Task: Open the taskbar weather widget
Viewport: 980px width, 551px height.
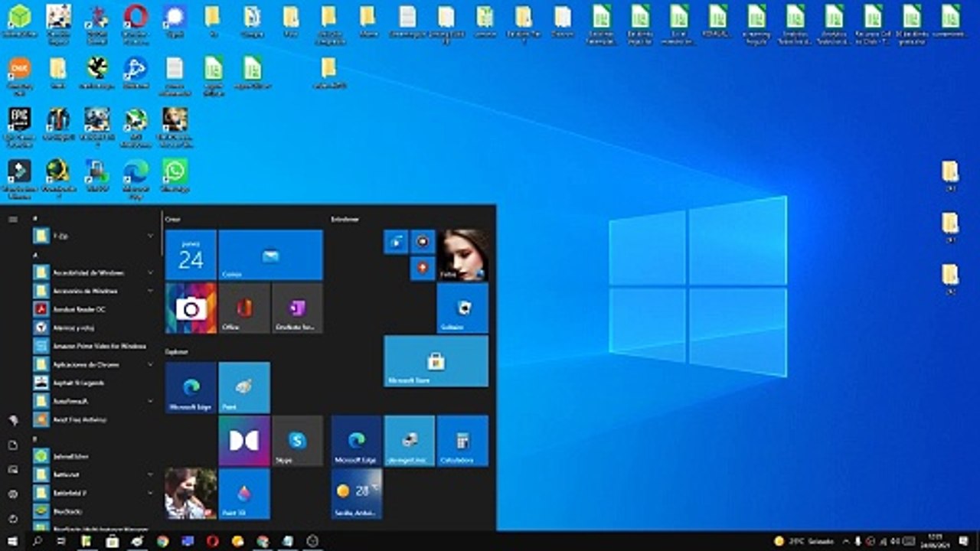Action: tap(804, 541)
